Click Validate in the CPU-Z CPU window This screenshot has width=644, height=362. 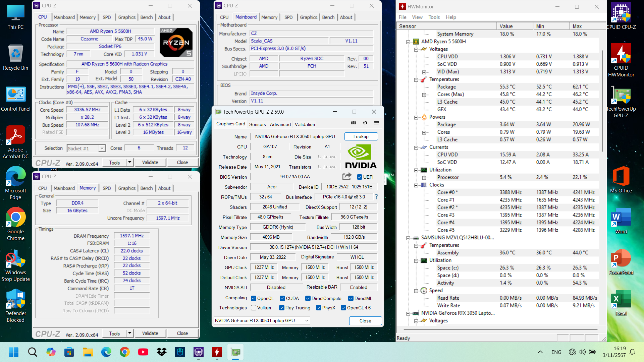(x=150, y=162)
